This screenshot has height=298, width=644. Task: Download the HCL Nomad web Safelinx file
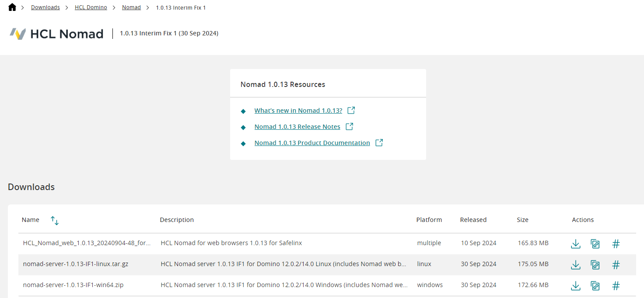tap(576, 244)
